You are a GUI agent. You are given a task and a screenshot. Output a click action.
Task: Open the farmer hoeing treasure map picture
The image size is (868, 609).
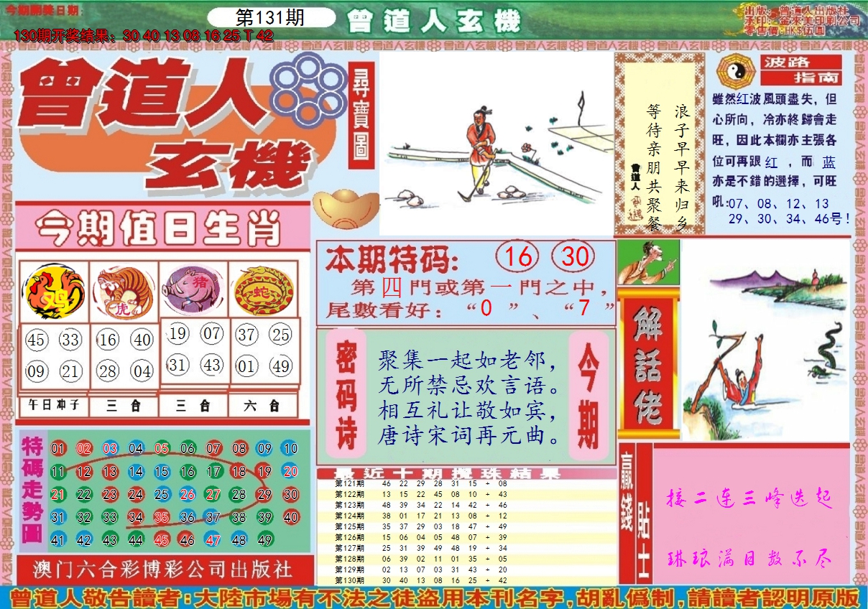[x=496, y=143]
